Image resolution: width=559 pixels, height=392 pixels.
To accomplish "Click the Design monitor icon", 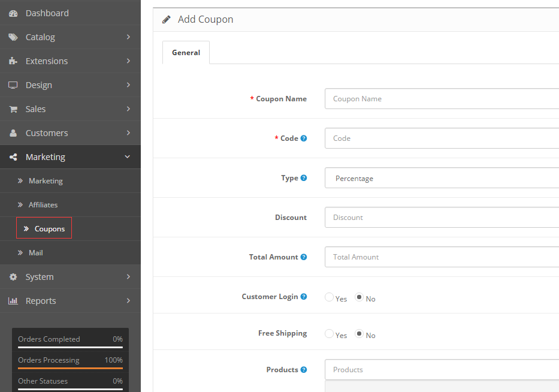I will (x=13, y=85).
